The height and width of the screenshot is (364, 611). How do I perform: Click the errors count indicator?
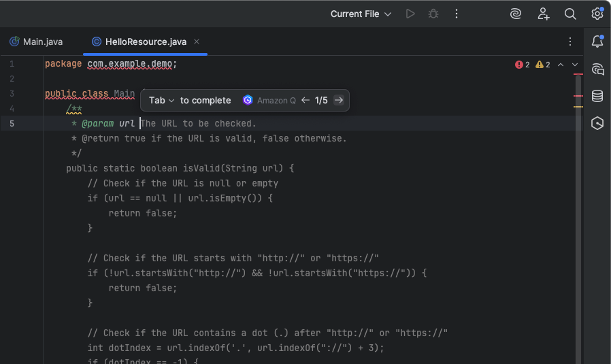[x=522, y=65]
